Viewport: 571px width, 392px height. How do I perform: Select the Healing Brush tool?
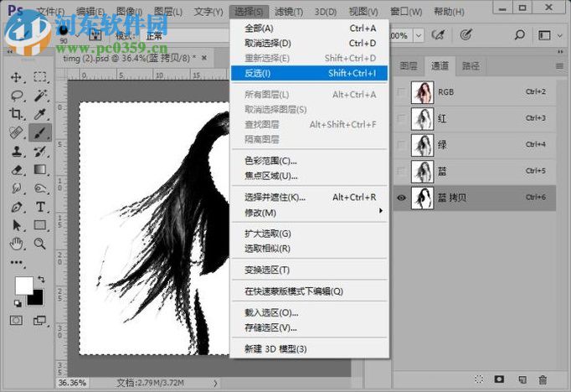pyautogui.click(x=16, y=132)
